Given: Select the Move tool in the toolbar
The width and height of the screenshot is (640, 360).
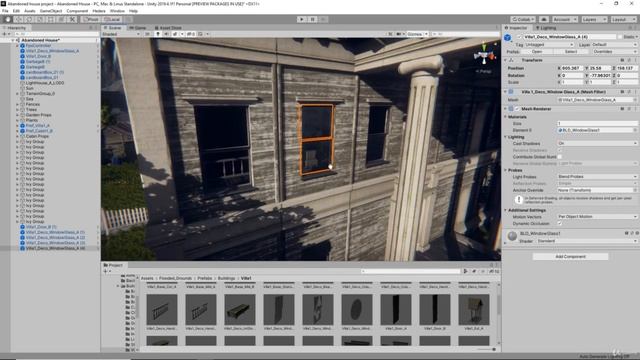Looking at the screenshot, I should point(18,19).
